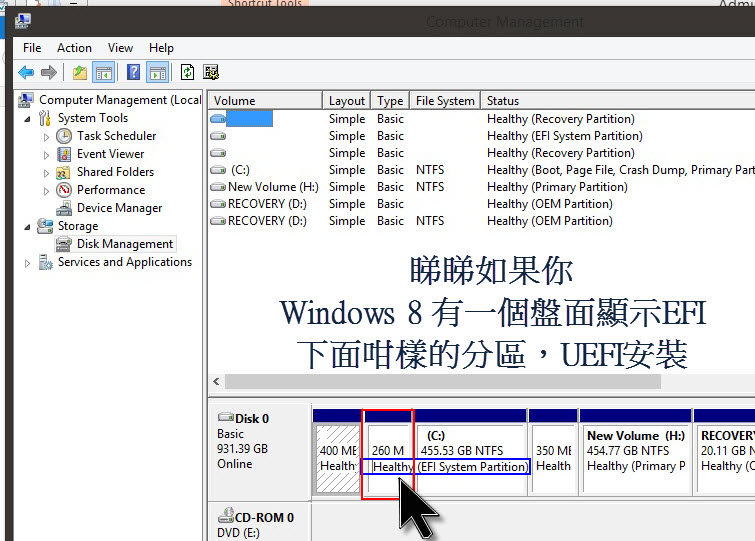Sort by the Volume column header
Image resolution: width=755 pixels, height=541 pixels.
click(x=265, y=101)
